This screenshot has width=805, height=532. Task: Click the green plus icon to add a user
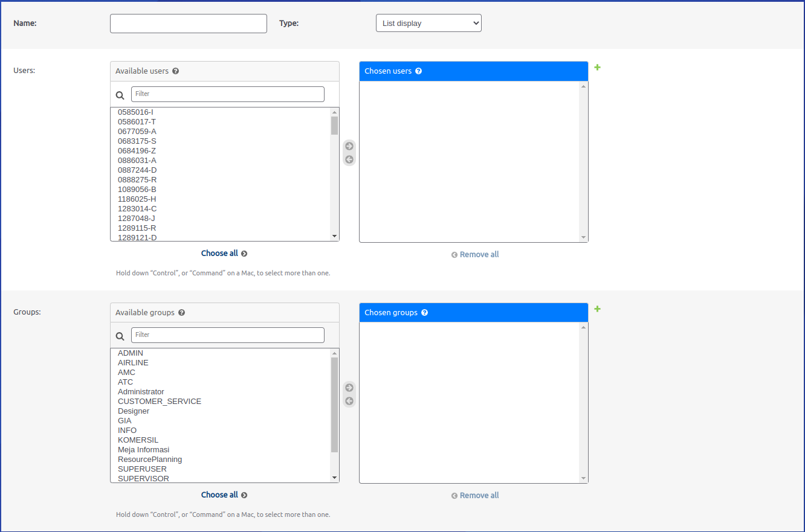tap(597, 67)
